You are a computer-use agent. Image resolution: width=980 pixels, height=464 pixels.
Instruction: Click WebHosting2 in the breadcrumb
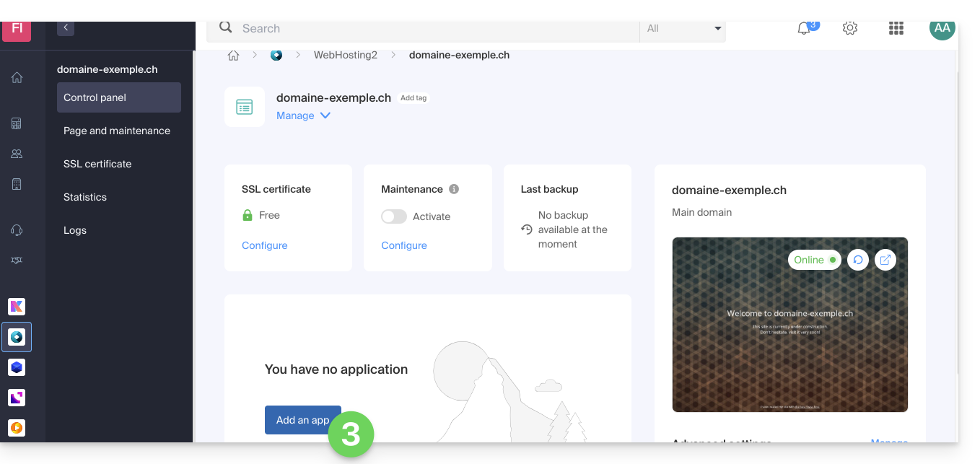pos(345,55)
